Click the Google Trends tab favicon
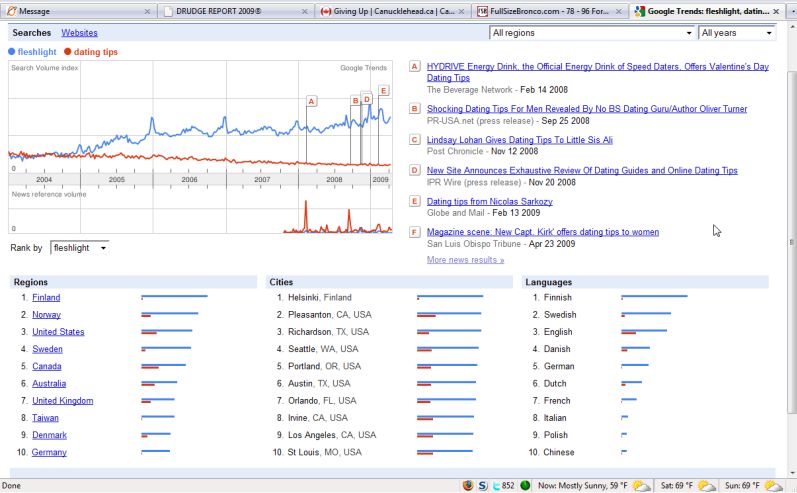This screenshot has width=797, height=493. (x=640, y=11)
